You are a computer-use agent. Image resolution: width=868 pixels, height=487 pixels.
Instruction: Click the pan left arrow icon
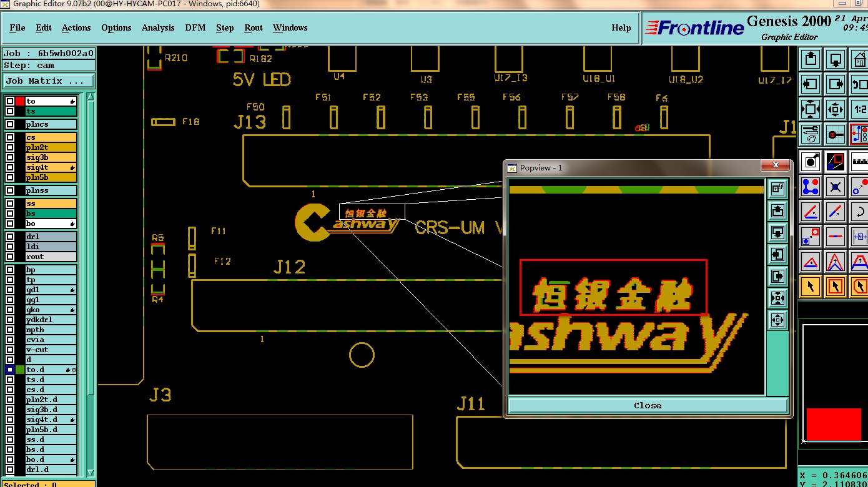pyautogui.click(x=811, y=84)
